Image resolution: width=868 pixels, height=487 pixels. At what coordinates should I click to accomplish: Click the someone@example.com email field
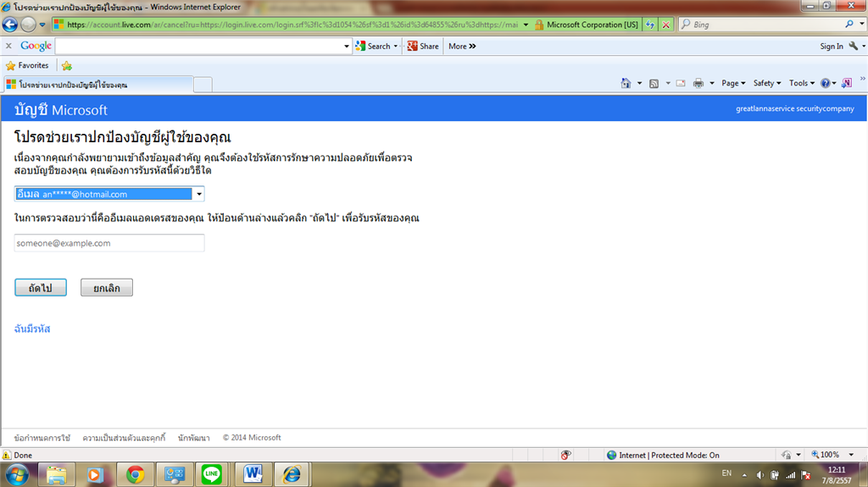109,243
